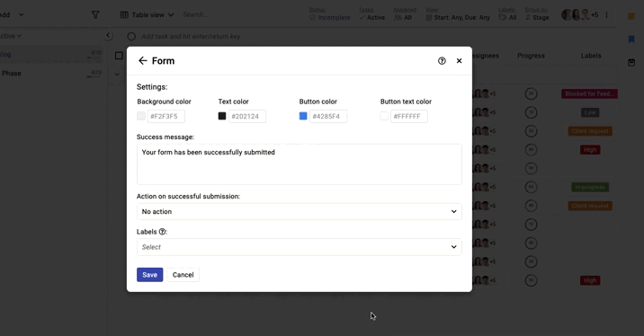
Task: Save the form settings
Action: point(150,275)
